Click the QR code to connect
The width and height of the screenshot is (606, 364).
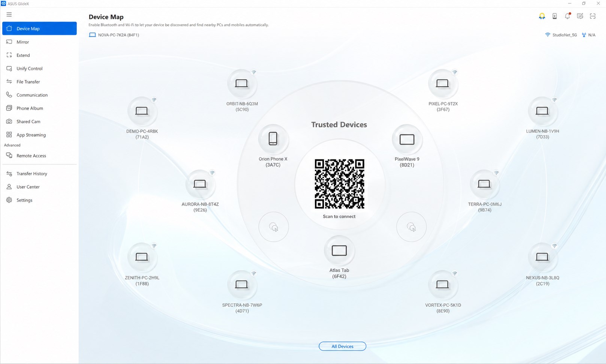click(x=339, y=184)
